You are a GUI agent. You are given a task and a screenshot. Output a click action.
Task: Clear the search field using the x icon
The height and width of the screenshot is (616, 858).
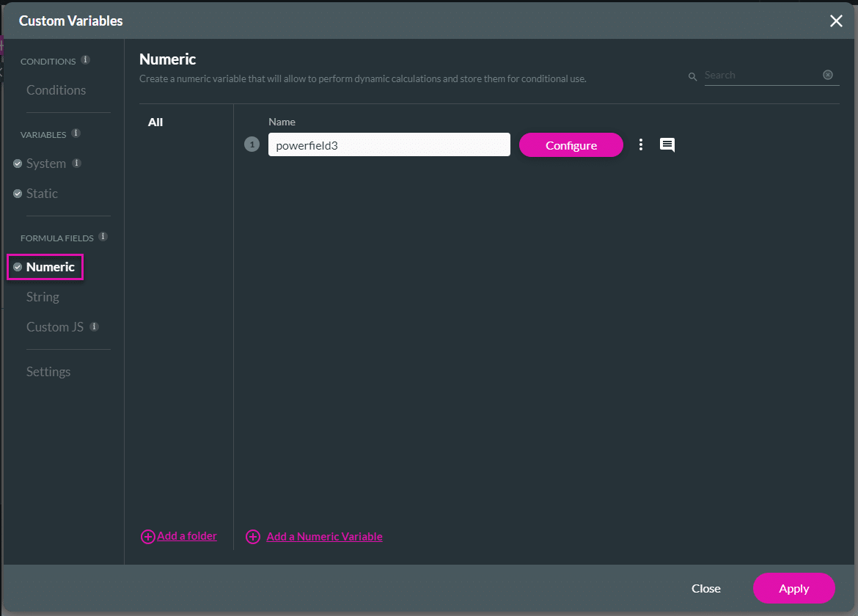click(828, 75)
